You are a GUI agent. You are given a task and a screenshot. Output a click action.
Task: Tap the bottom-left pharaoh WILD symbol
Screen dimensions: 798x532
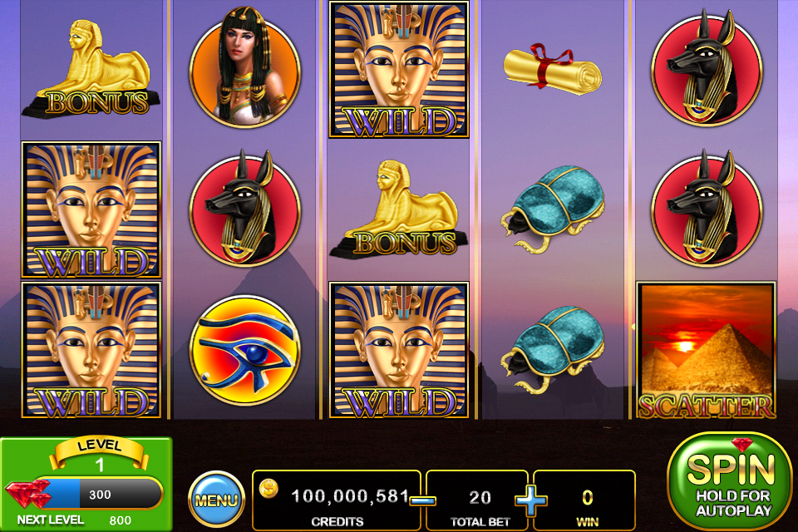click(91, 350)
